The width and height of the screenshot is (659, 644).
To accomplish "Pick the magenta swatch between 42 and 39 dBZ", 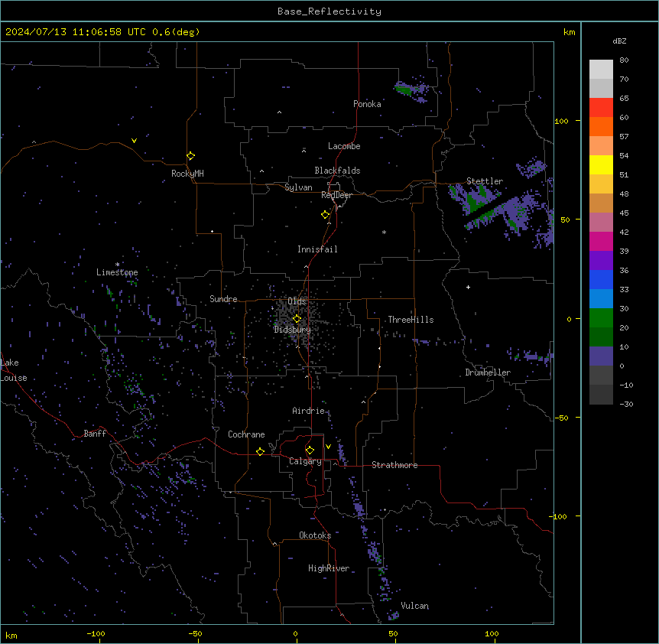I will coord(601,241).
